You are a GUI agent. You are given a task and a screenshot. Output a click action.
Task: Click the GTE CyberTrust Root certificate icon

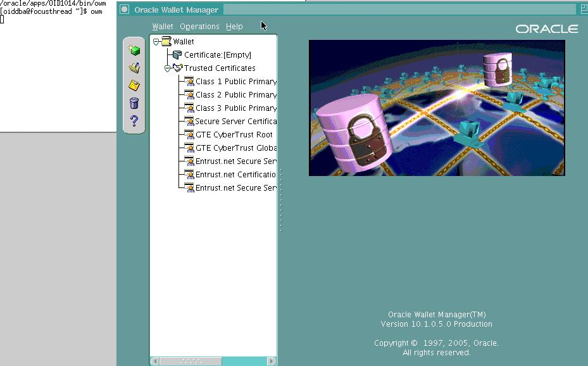(x=189, y=135)
